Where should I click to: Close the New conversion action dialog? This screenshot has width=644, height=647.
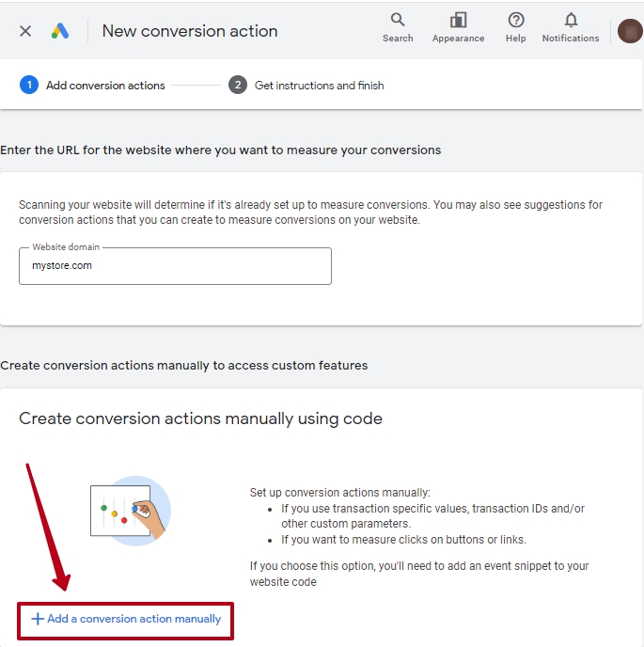tap(25, 31)
